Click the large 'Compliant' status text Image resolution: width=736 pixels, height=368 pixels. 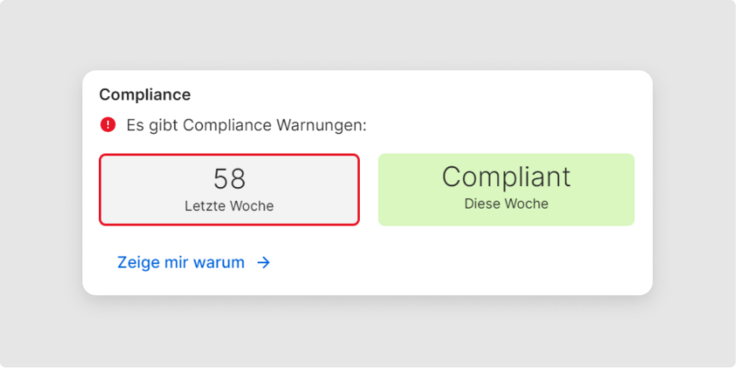(x=506, y=177)
